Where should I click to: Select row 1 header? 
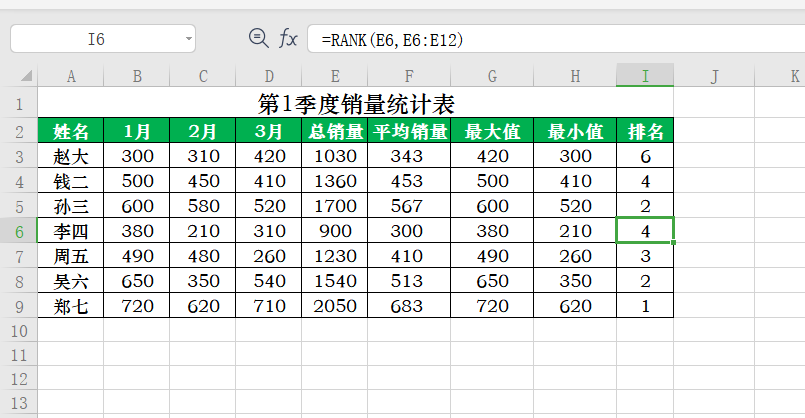coord(19,105)
